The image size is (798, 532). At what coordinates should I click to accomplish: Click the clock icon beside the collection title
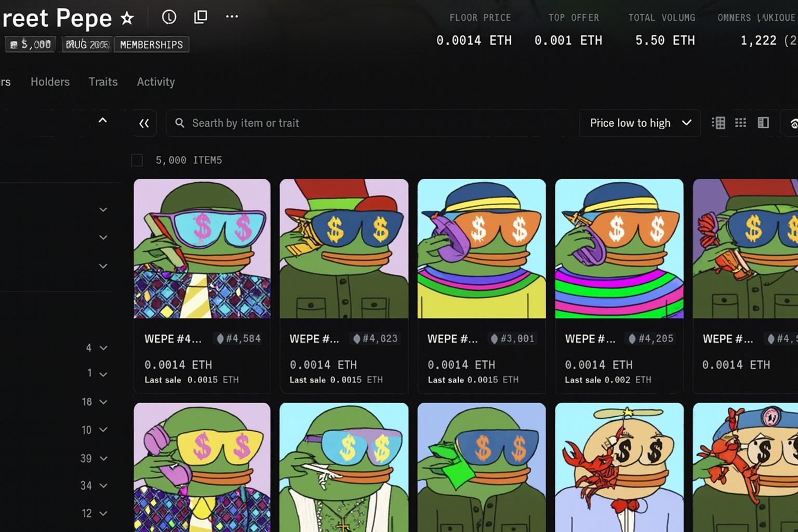pos(169,17)
